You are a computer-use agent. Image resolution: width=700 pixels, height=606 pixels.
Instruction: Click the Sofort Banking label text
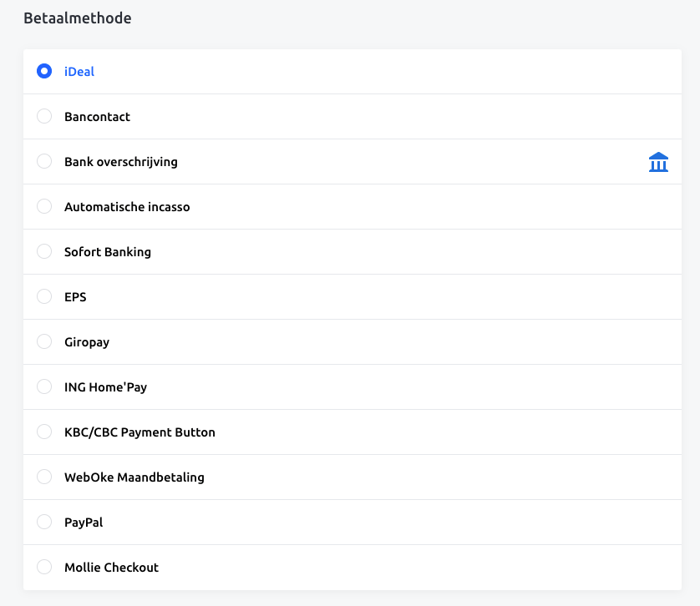[108, 252]
